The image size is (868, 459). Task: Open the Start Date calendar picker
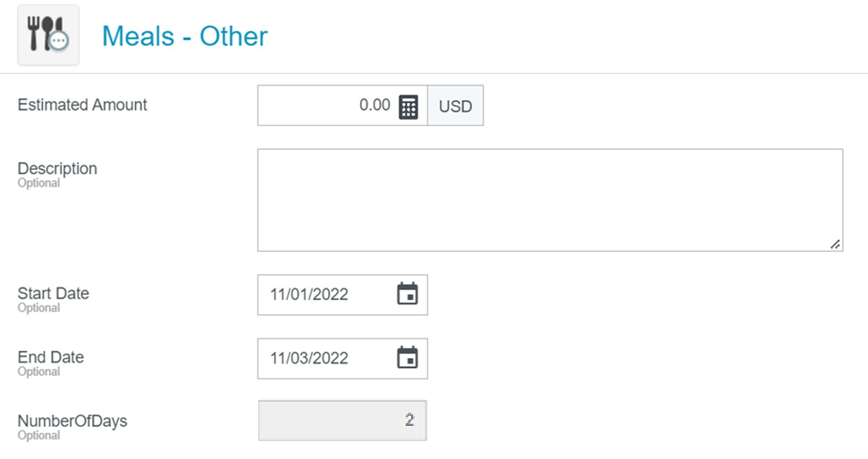point(407,295)
